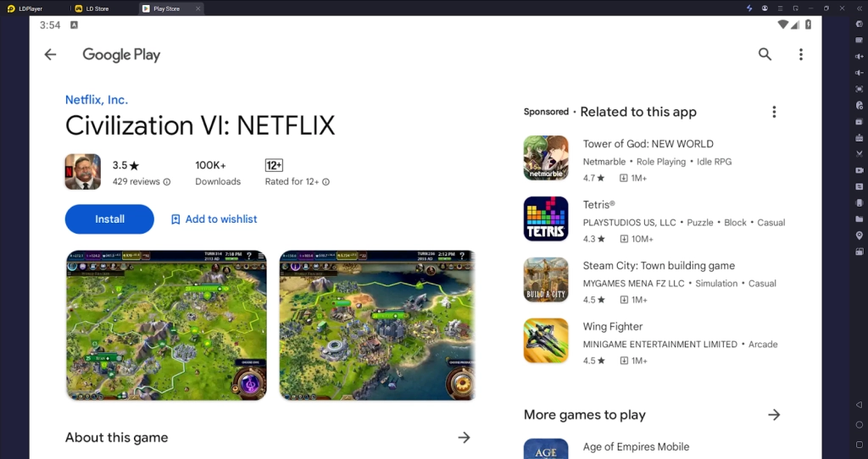
Task: Open the first game screenshot
Action: [166, 325]
